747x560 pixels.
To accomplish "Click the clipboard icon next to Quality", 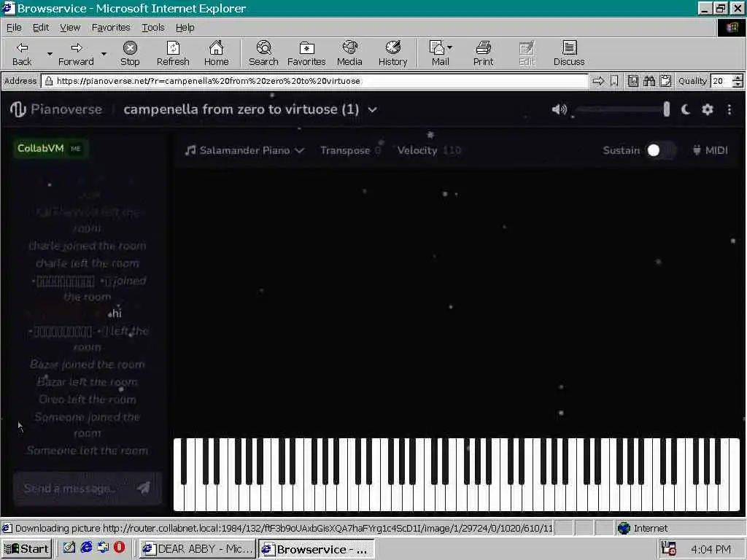I will pyautogui.click(x=665, y=81).
